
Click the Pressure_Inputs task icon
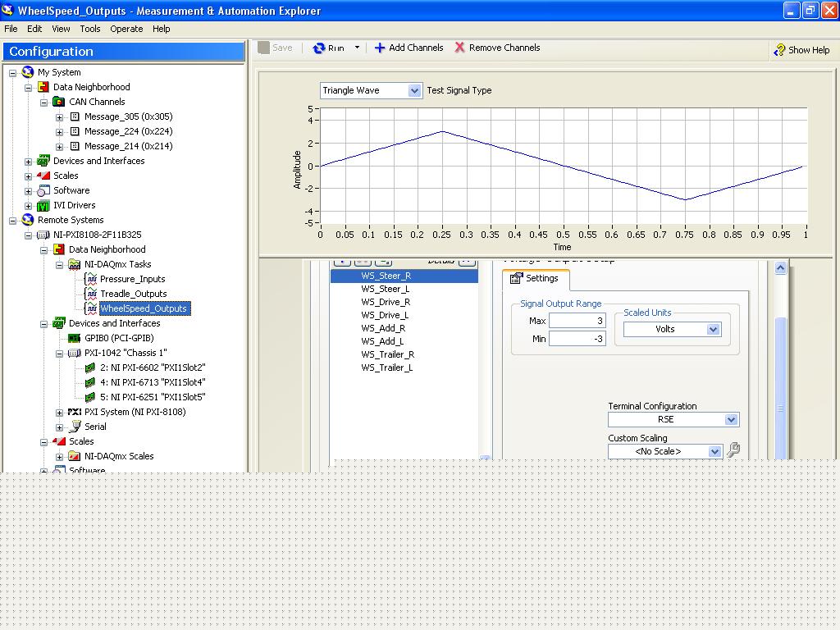[x=90, y=279]
